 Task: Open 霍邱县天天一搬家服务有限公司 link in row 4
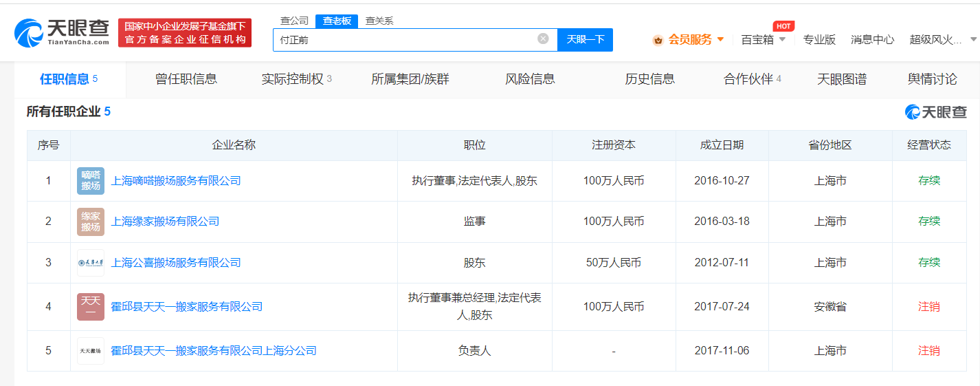click(187, 307)
